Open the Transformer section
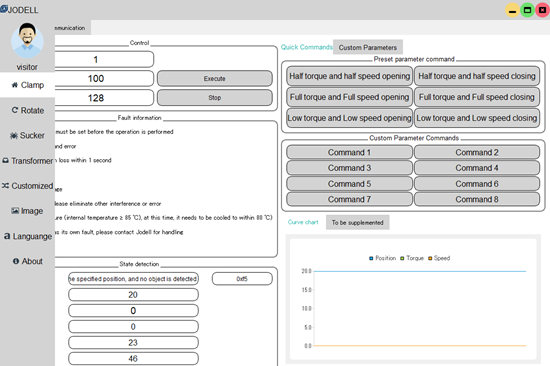 pyautogui.click(x=27, y=161)
